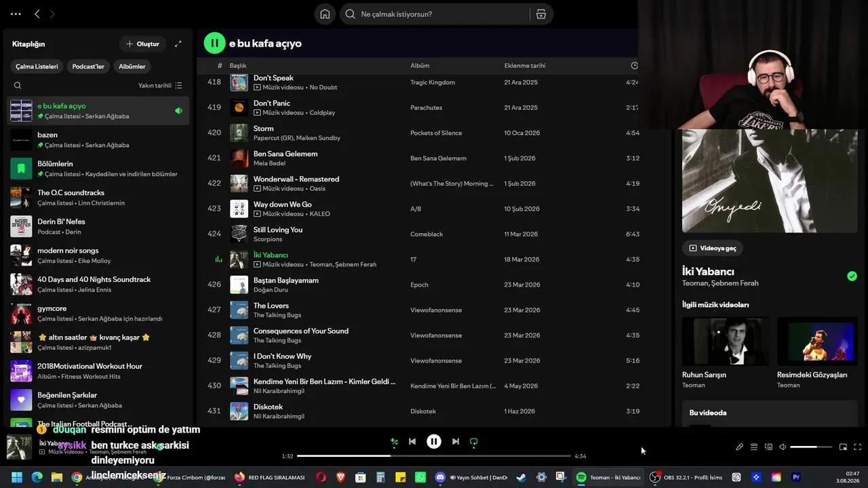The width and height of the screenshot is (868, 488).
Task: Switch to full screen mode
Action: click(x=857, y=447)
